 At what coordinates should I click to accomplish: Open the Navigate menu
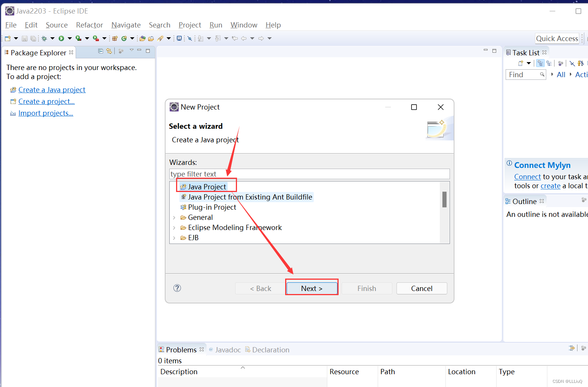pyautogui.click(x=126, y=25)
